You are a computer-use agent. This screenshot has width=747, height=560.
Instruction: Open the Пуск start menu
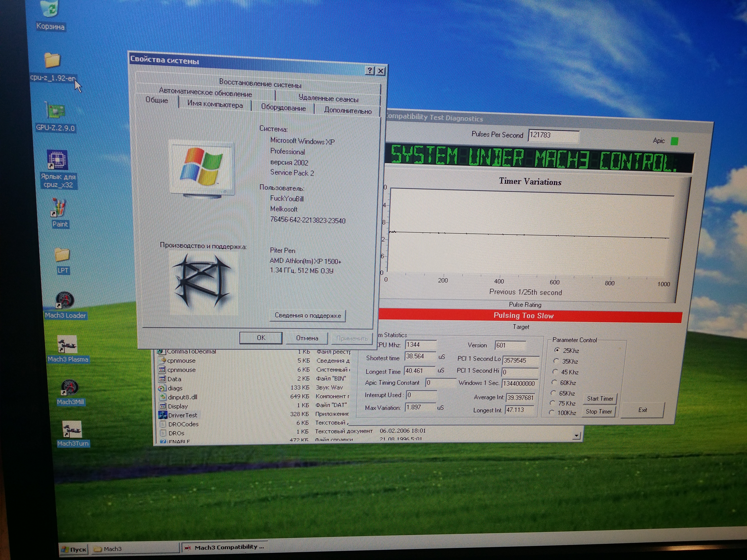pyautogui.click(x=74, y=549)
